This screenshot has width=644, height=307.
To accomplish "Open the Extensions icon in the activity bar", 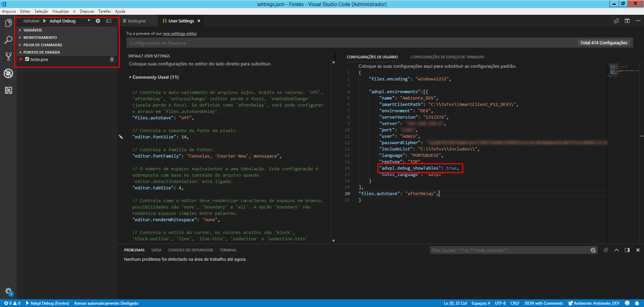I will [8, 90].
